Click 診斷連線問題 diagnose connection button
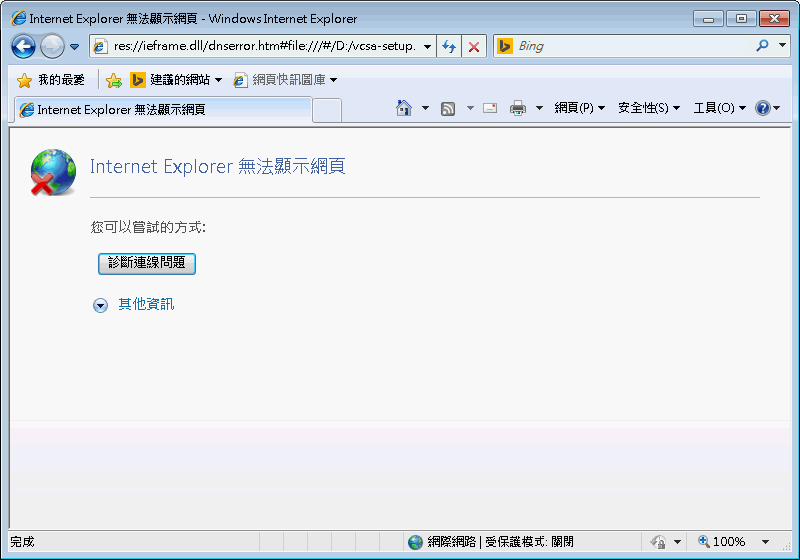Viewport: 800px width, 560px height. [147, 264]
